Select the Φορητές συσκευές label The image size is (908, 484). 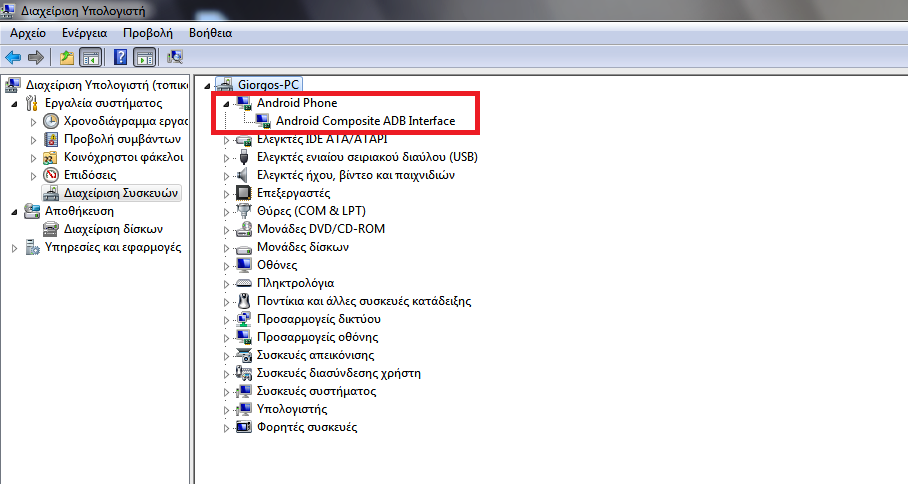click(307, 427)
